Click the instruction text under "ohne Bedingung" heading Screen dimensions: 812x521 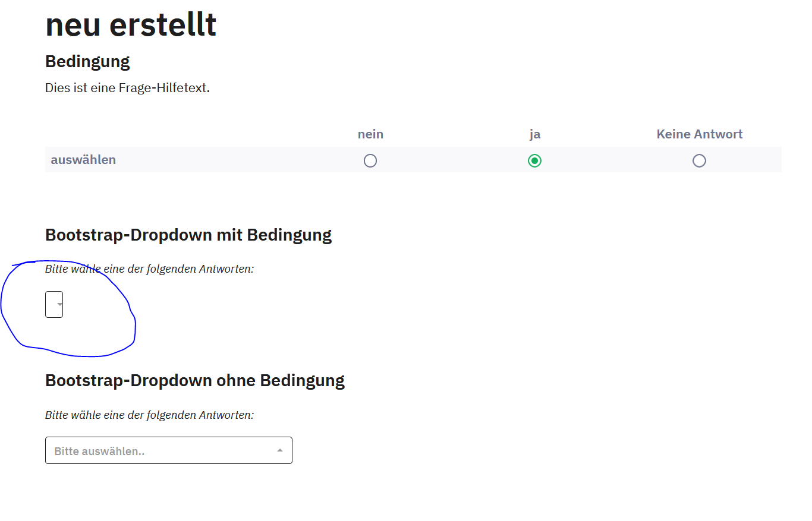149,415
